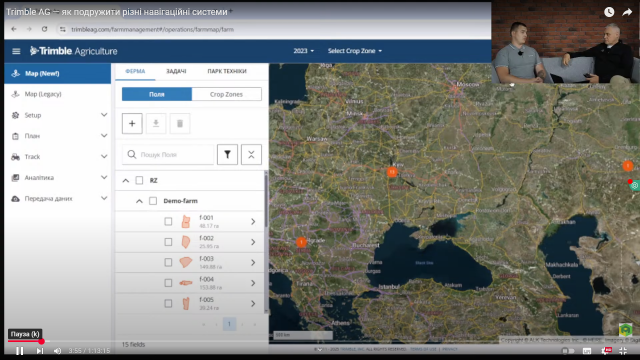Screen dimensions: 640x360
Task: Click the f-003 field shape thumbnail
Action: coord(186,262)
